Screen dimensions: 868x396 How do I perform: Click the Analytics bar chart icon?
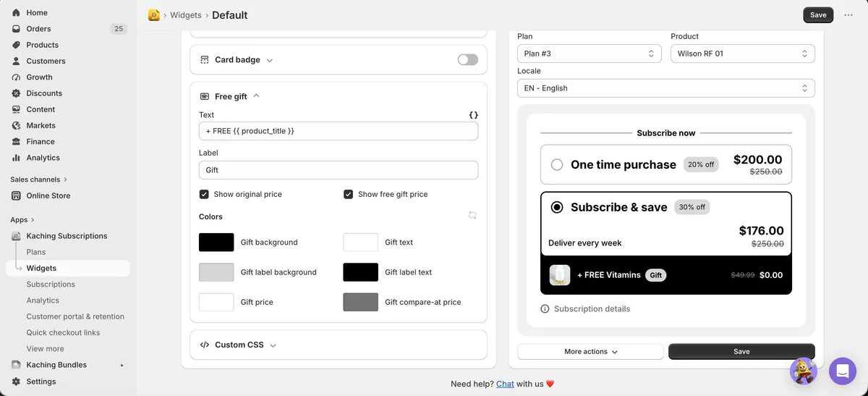(x=17, y=158)
